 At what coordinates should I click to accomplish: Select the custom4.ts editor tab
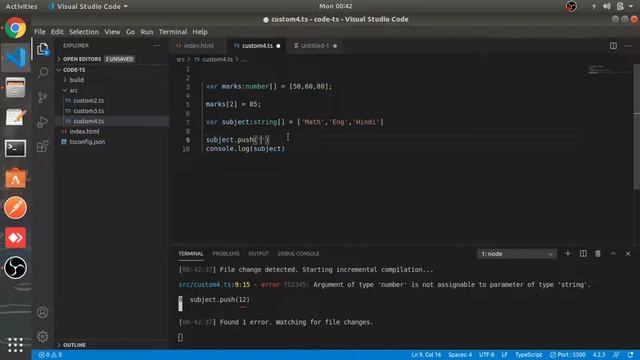coord(257,46)
